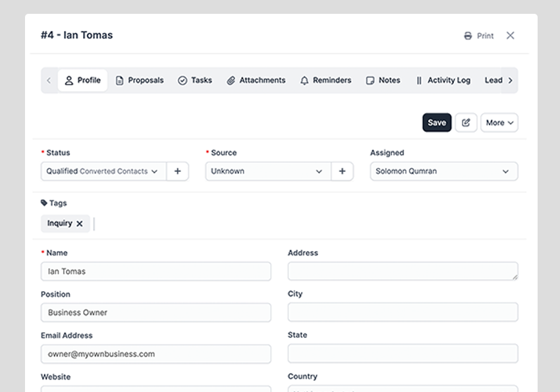Click the Email Address input field

pyautogui.click(x=155, y=354)
